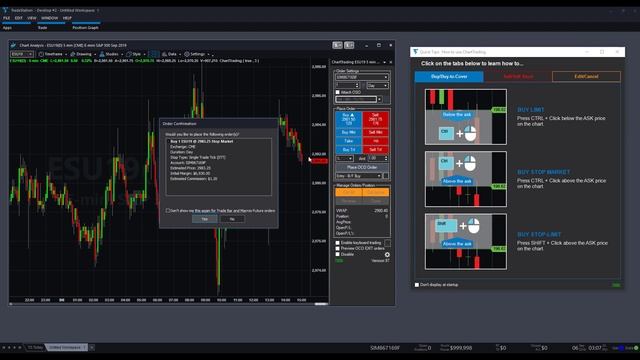Click the Buy Mkt button
This screenshot has height=360, width=640.
348,132
